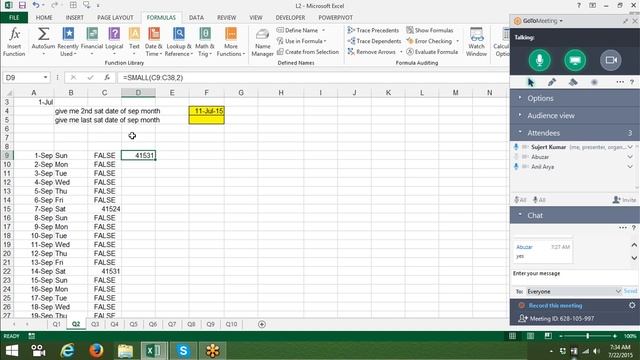Open Remove Arrows dropdown arrow

(401, 52)
